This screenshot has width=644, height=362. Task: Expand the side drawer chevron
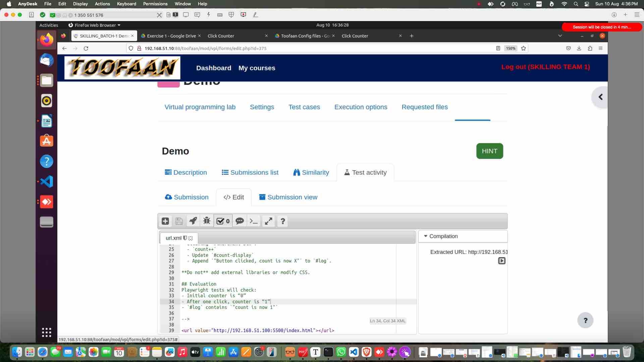point(600,97)
